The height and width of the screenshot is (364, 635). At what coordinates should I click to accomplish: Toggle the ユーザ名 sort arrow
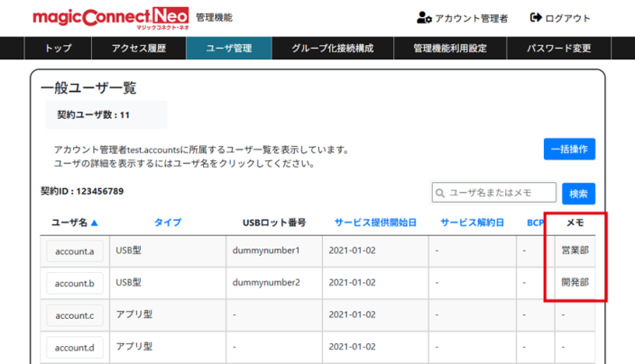click(x=95, y=223)
